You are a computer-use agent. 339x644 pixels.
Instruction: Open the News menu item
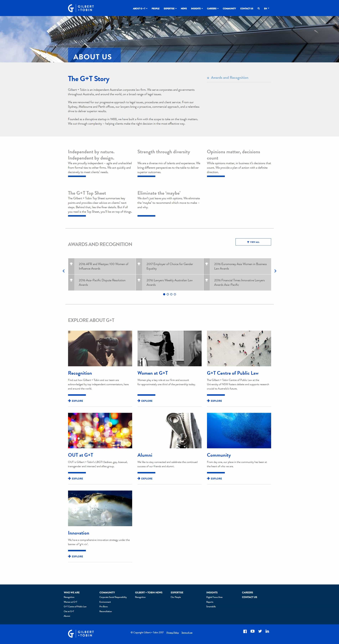coord(184,9)
